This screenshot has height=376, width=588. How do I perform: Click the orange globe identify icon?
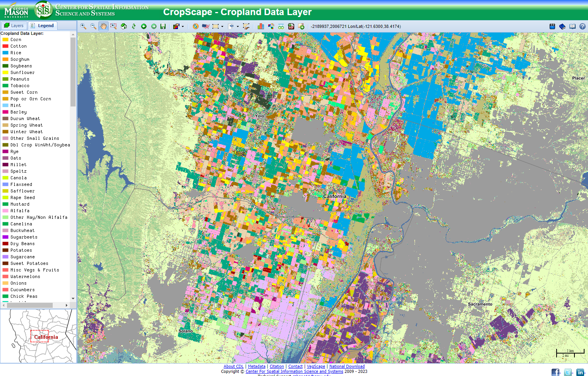pyautogui.click(x=195, y=26)
